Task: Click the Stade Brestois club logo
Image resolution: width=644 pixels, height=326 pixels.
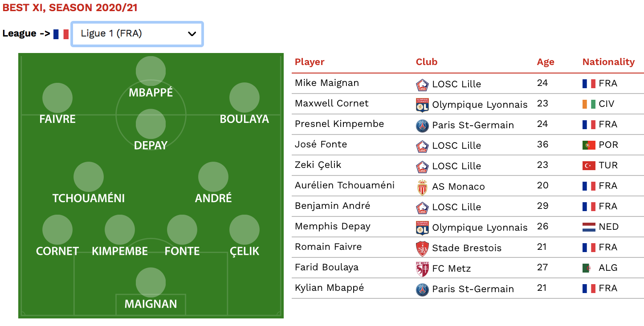Action: pyautogui.click(x=422, y=248)
